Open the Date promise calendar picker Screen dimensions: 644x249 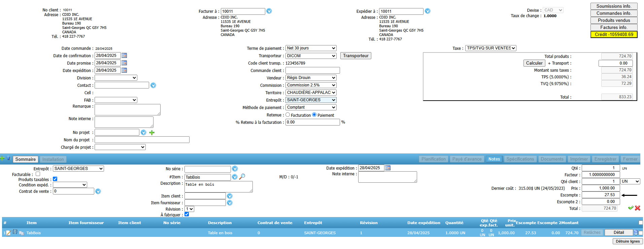coord(124,63)
